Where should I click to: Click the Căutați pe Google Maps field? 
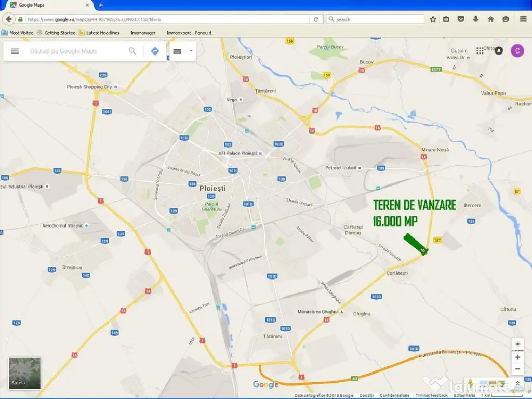click(75, 51)
